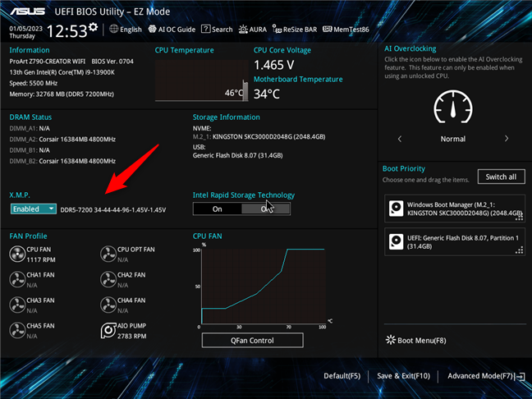Click the CPU FAN 1117 RPM reading
Screen dimensions: 532x399
[41, 260]
